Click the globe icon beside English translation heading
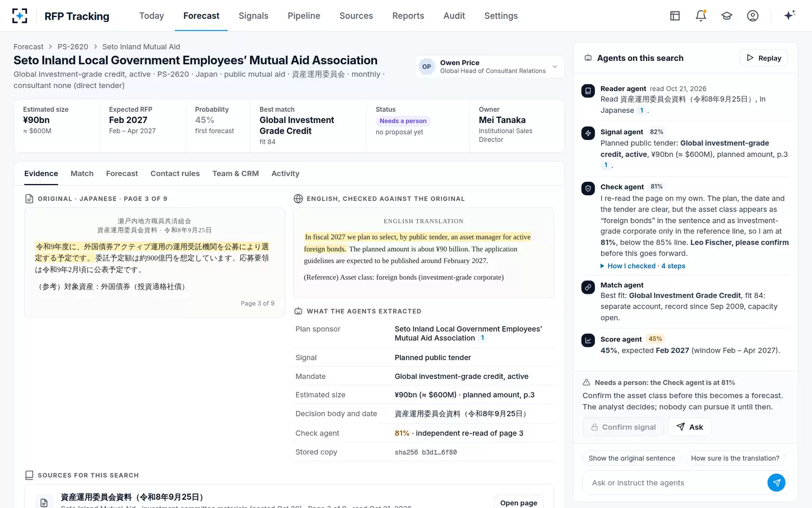The height and width of the screenshot is (508, 812). 298,199
